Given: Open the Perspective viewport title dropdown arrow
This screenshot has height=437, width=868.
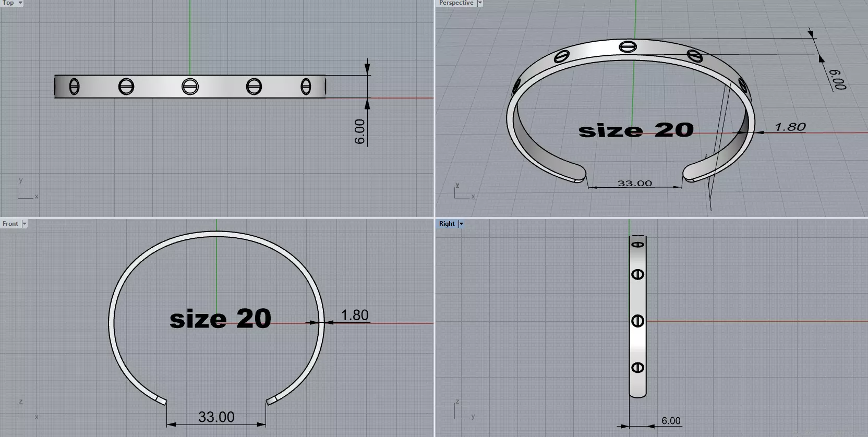Looking at the screenshot, I should 480,3.
